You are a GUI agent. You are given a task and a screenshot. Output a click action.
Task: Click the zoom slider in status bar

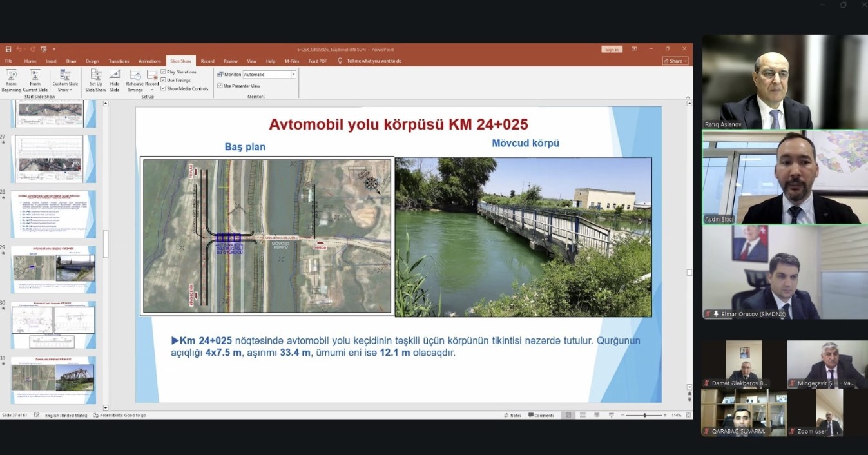pyautogui.click(x=644, y=415)
